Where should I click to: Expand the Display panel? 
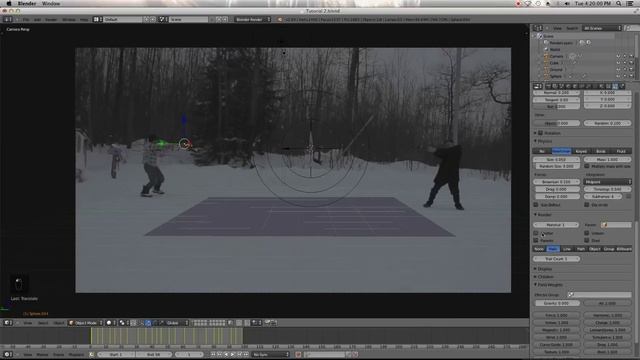coord(535,269)
